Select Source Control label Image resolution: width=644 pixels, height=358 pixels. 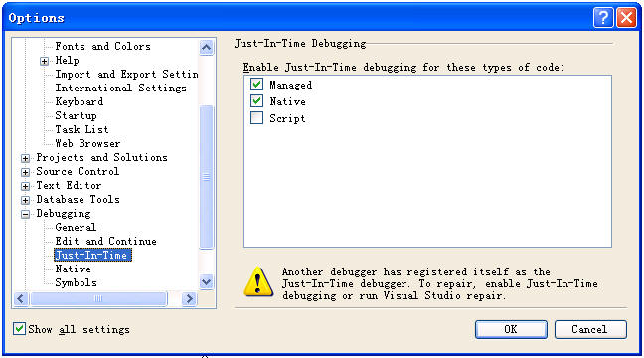[x=78, y=171]
